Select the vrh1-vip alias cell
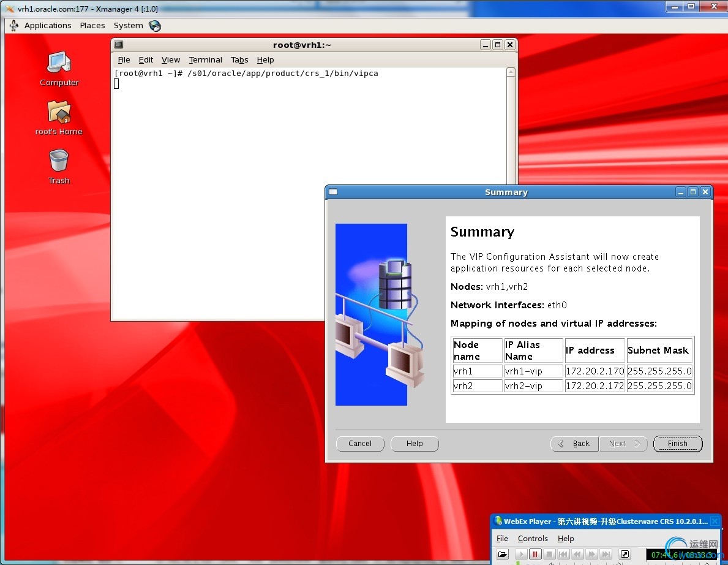The height and width of the screenshot is (565, 728). (533, 371)
